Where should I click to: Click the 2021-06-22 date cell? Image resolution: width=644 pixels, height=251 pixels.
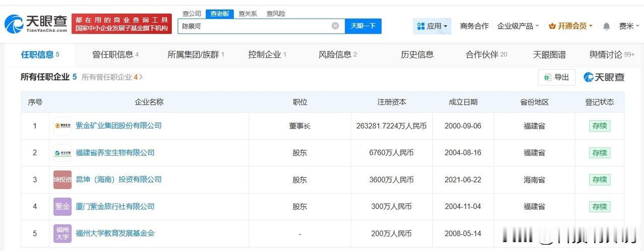tap(463, 180)
